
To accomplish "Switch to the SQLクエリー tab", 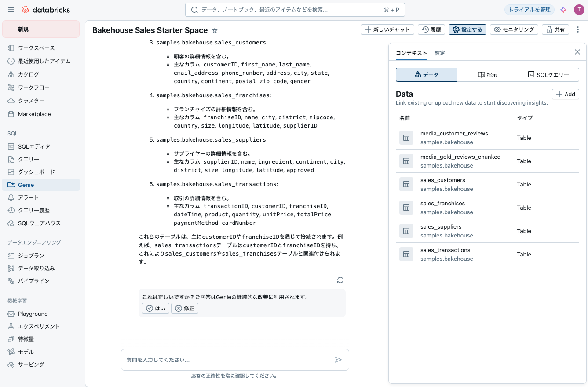I will tap(548, 74).
